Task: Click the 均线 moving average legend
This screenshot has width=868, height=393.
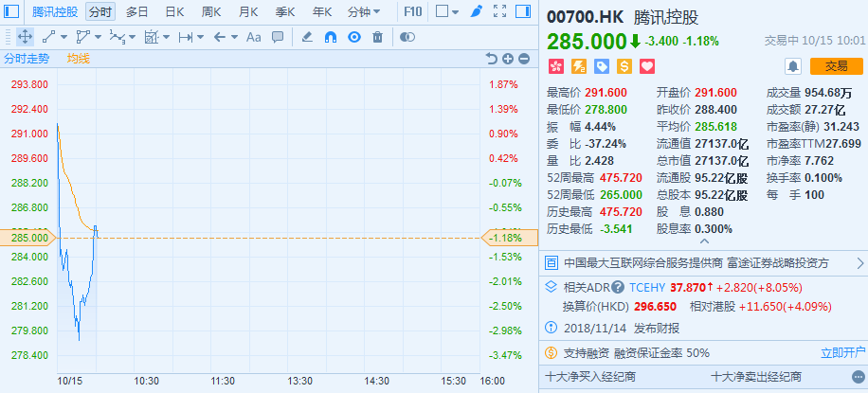Action: [x=78, y=59]
